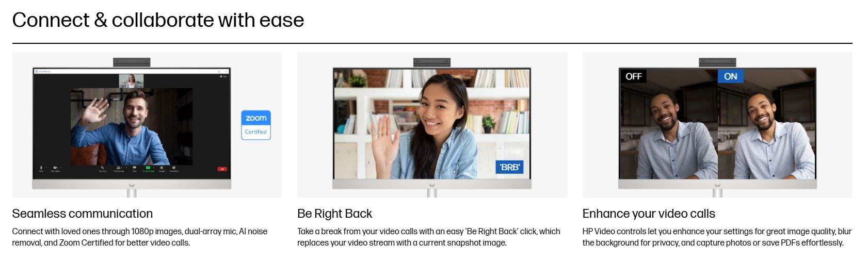Click the waving woman monitor image

pyautogui.click(x=432, y=125)
